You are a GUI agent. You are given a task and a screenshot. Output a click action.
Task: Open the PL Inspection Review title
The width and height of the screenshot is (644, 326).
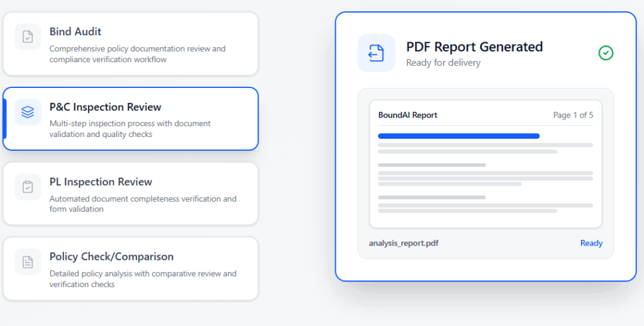(101, 182)
